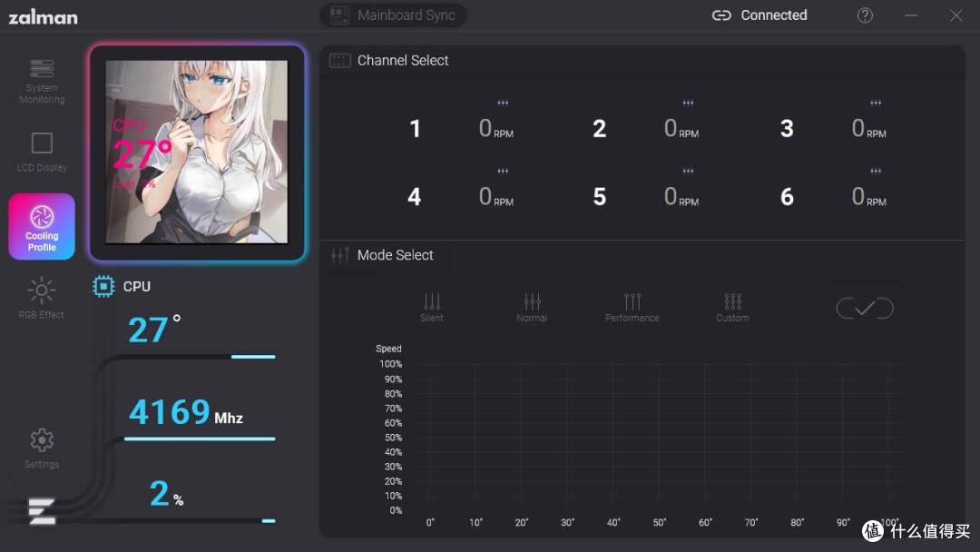This screenshot has height=552, width=980.
Task: Click the LCD preview thumbnail image
Action: [197, 152]
